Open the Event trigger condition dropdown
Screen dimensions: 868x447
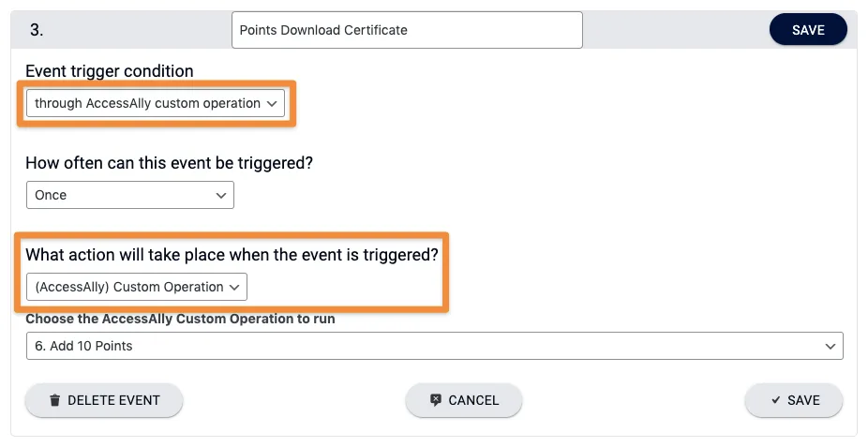coord(155,103)
